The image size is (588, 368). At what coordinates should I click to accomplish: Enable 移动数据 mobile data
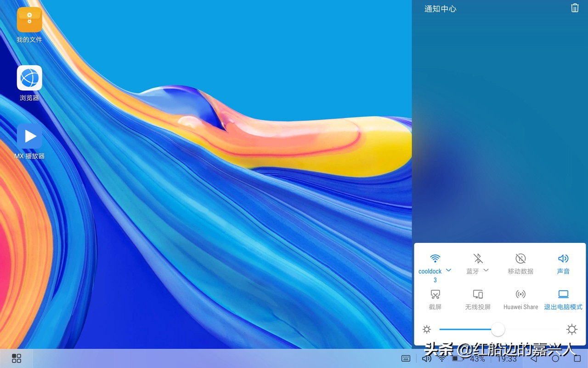click(520, 264)
